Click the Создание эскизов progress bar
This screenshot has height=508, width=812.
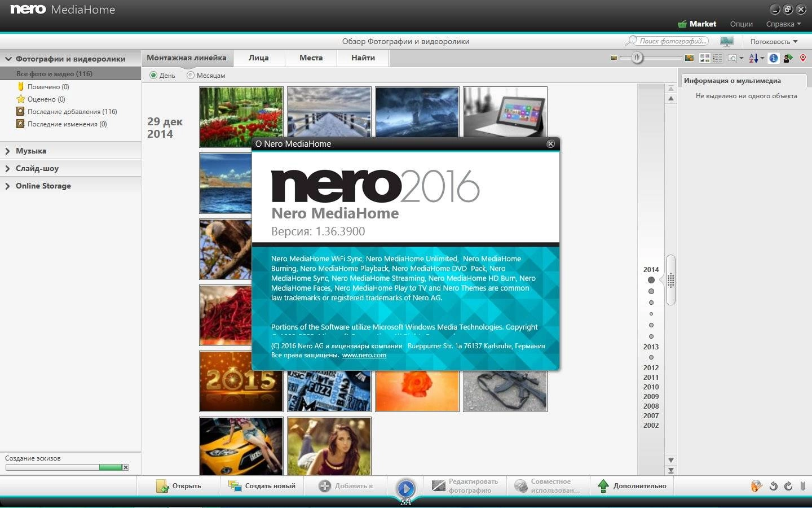pos(64,467)
